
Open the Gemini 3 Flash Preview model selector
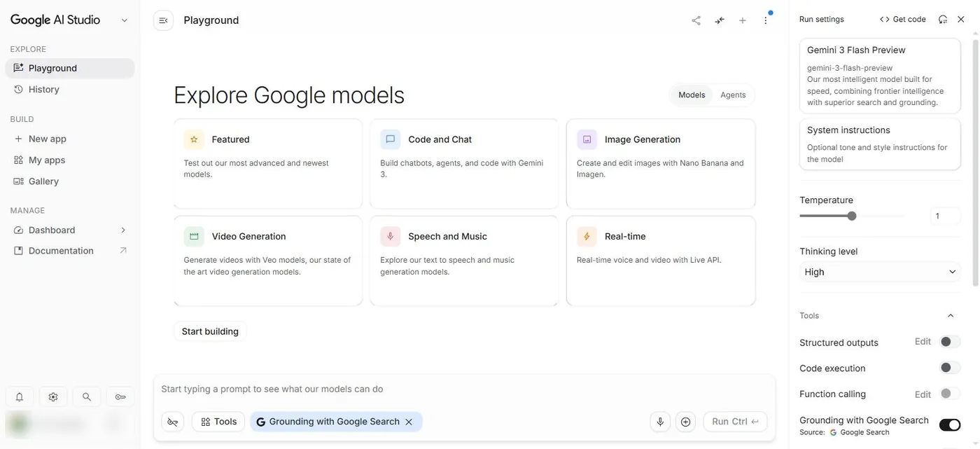click(x=880, y=76)
